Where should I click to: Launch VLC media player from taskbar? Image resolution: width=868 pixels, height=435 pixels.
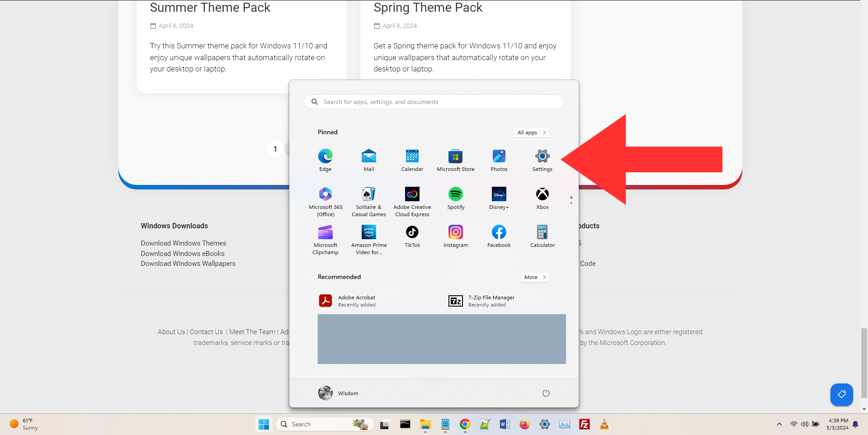coord(604,424)
